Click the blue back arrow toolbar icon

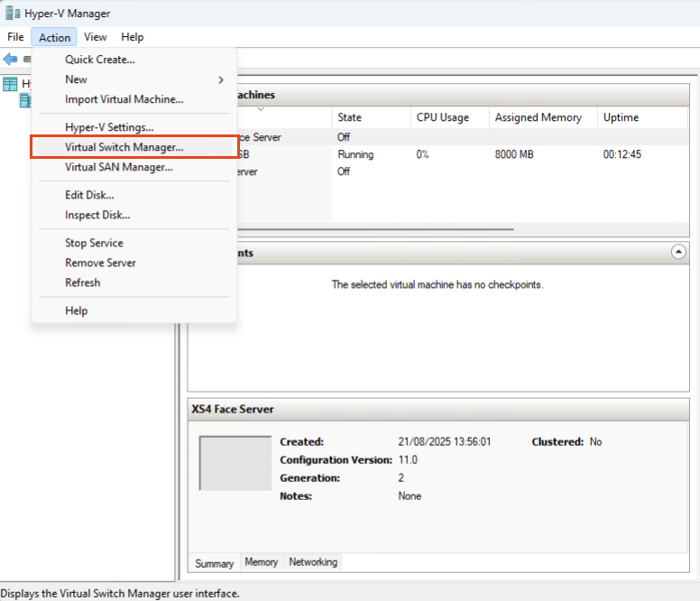pyautogui.click(x=10, y=59)
